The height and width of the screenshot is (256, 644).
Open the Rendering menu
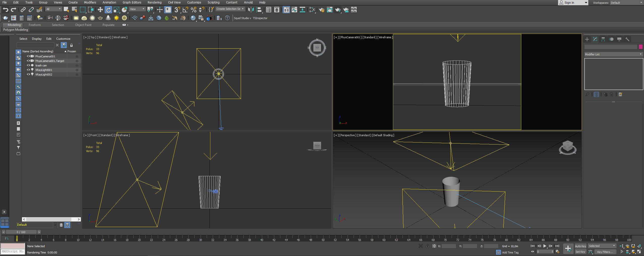155,2
